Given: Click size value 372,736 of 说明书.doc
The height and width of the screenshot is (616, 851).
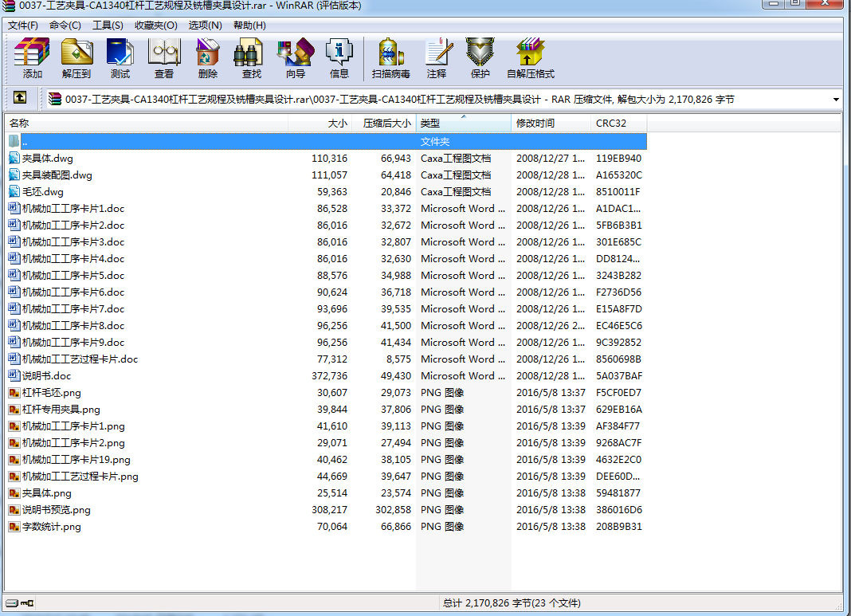Looking at the screenshot, I should pos(329,375).
